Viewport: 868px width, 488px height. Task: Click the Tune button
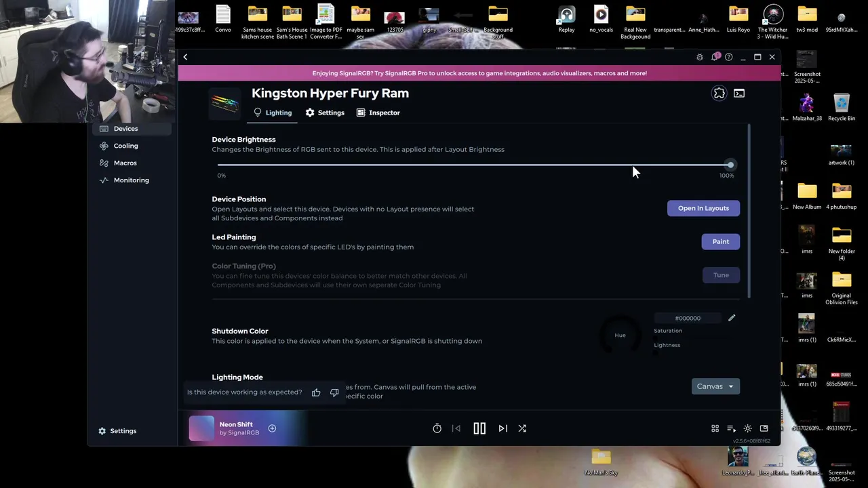point(721,275)
